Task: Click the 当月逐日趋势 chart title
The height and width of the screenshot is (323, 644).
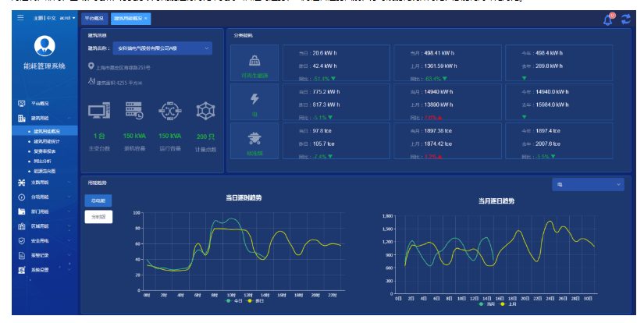Action: coord(496,201)
